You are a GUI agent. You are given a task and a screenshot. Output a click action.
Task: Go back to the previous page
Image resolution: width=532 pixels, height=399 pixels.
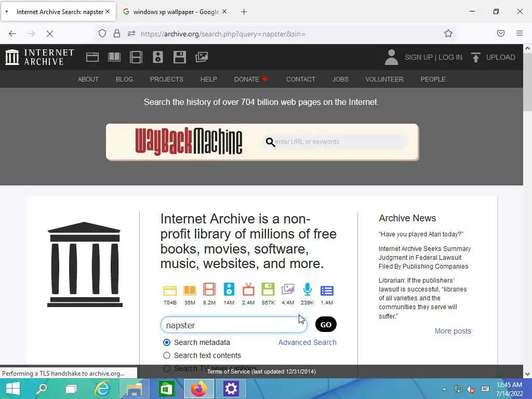coord(12,34)
